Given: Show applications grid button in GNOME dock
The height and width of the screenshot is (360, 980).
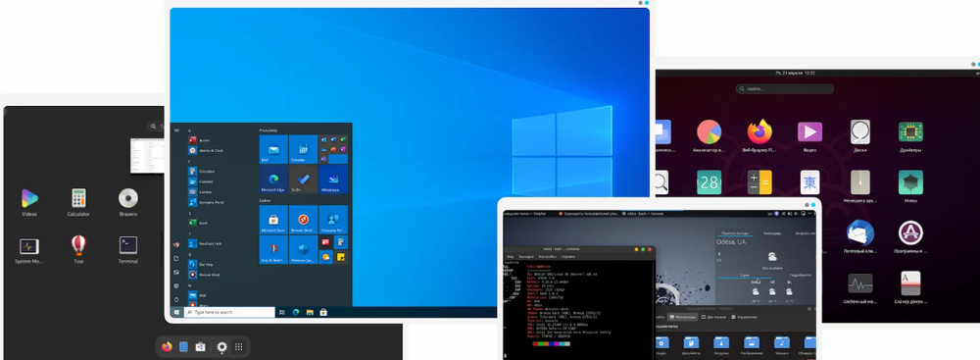Looking at the screenshot, I should click(x=239, y=347).
